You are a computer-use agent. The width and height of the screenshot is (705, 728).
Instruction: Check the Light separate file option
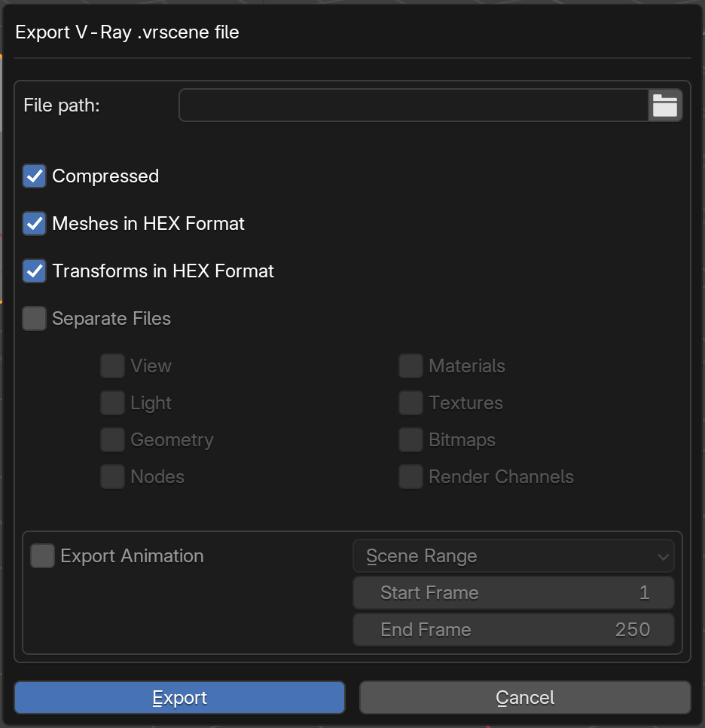[113, 402]
